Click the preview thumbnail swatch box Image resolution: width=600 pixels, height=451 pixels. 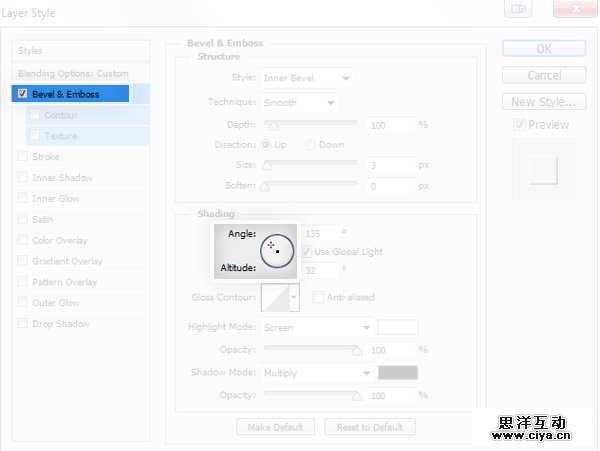(543, 169)
